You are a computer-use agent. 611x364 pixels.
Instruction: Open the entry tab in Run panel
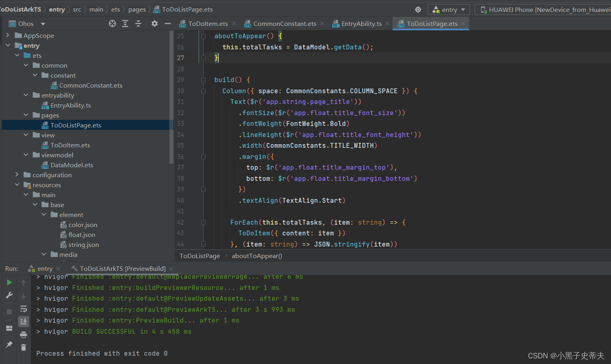45,269
